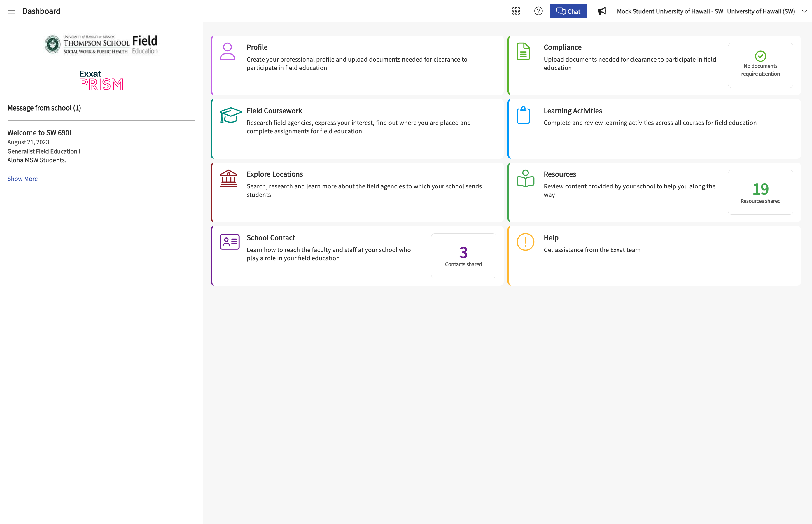Open the apps grid launcher

click(x=516, y=11)
